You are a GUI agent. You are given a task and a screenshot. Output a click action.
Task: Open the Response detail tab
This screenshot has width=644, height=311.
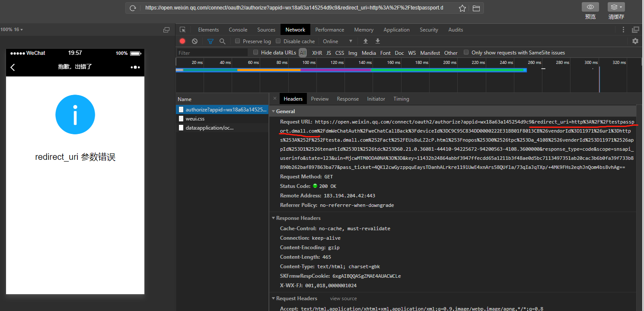tap(348, 99)
